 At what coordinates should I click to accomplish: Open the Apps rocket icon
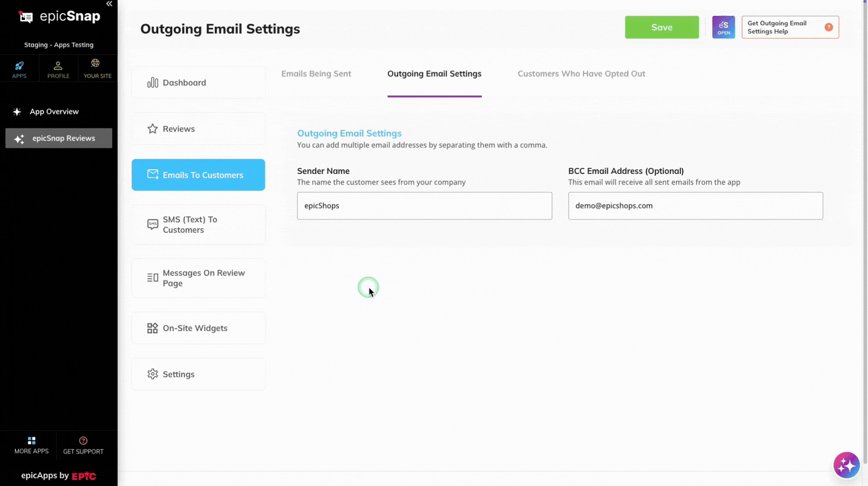[19, 66]
